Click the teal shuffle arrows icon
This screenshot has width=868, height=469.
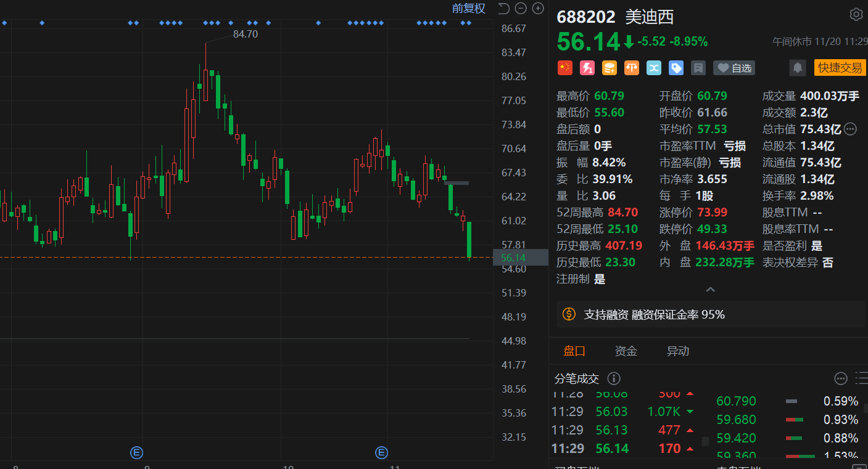(x=653, y=68)
